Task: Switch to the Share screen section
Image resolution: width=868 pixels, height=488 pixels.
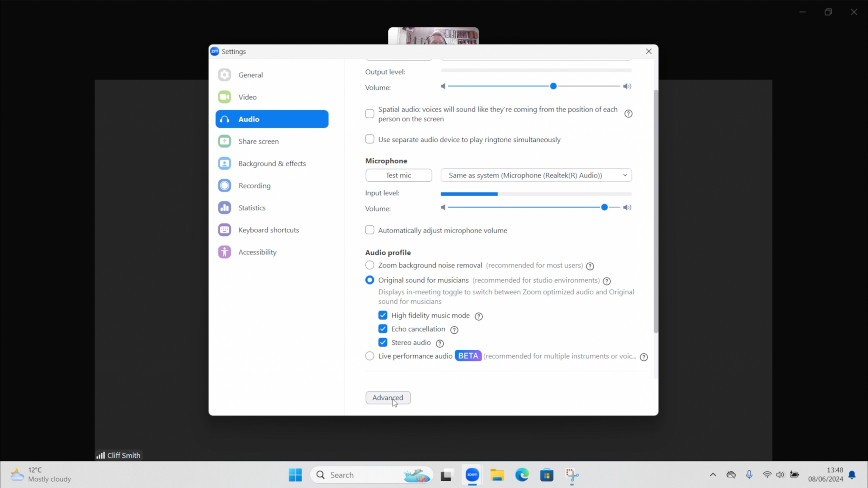Action: point(258,141)
